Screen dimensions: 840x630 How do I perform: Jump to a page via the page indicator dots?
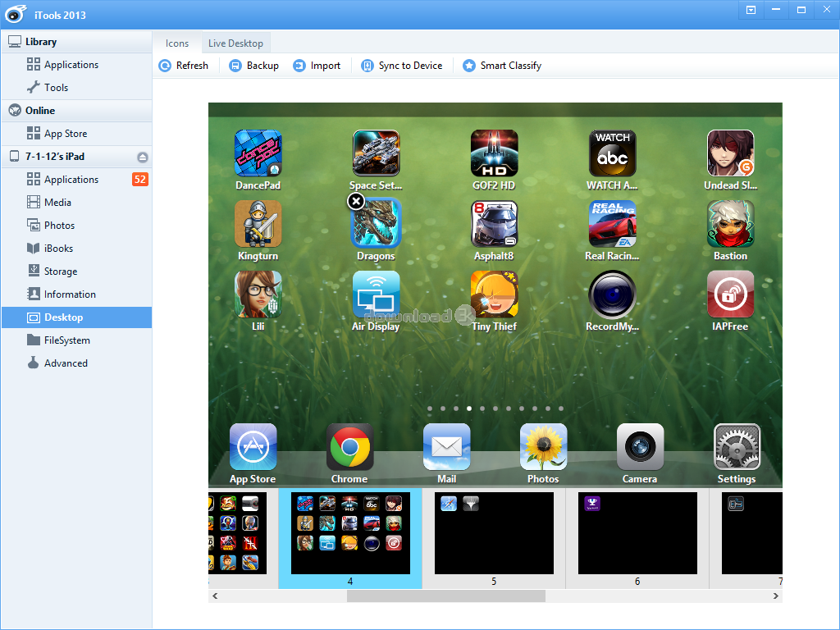pos(495,408)
